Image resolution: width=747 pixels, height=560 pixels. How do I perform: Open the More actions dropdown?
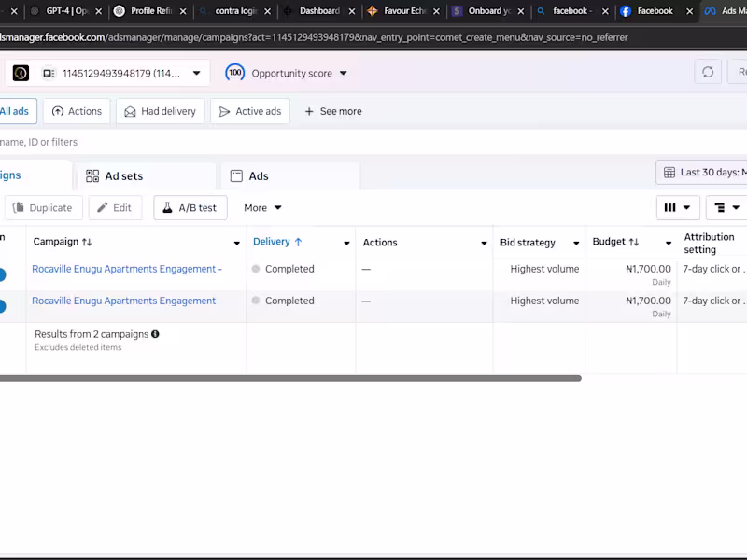click(262, 207)
